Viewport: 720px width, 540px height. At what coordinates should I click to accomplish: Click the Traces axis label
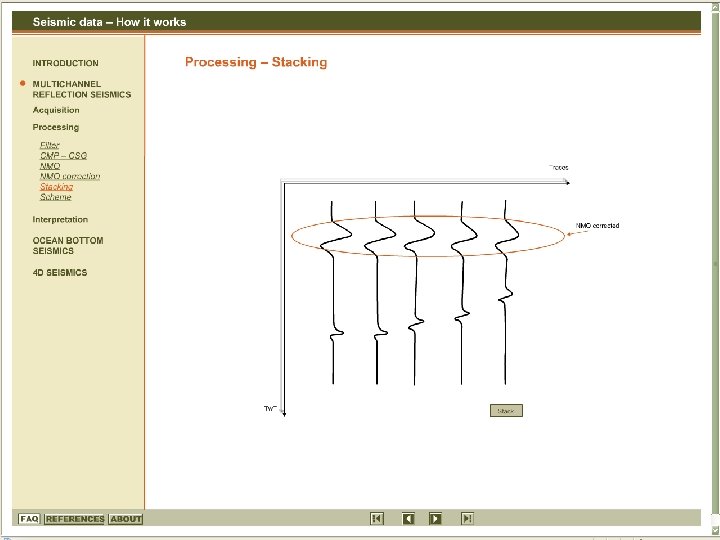pyautogui.click(x=559, y=168)
